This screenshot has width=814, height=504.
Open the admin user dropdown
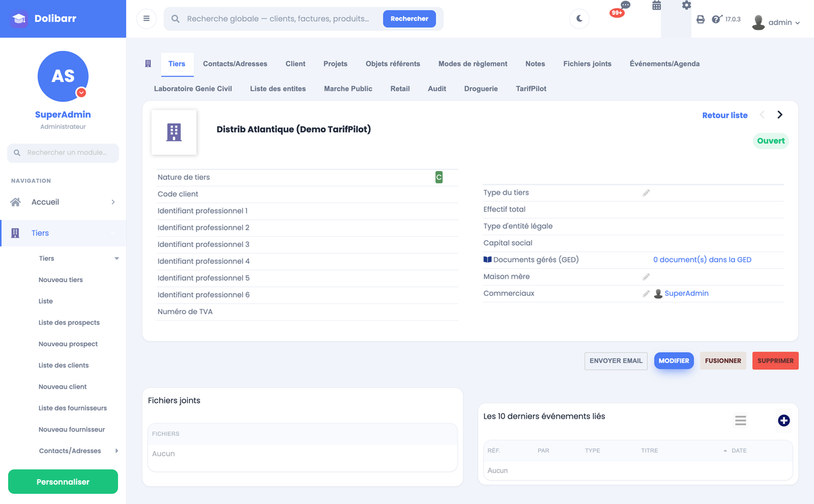pos(776,22)
